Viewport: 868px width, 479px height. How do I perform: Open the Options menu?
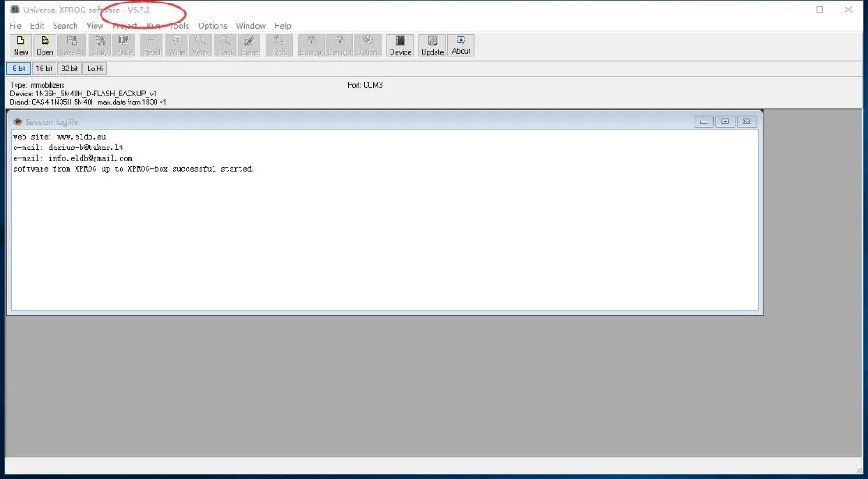(x=213, y=25)
